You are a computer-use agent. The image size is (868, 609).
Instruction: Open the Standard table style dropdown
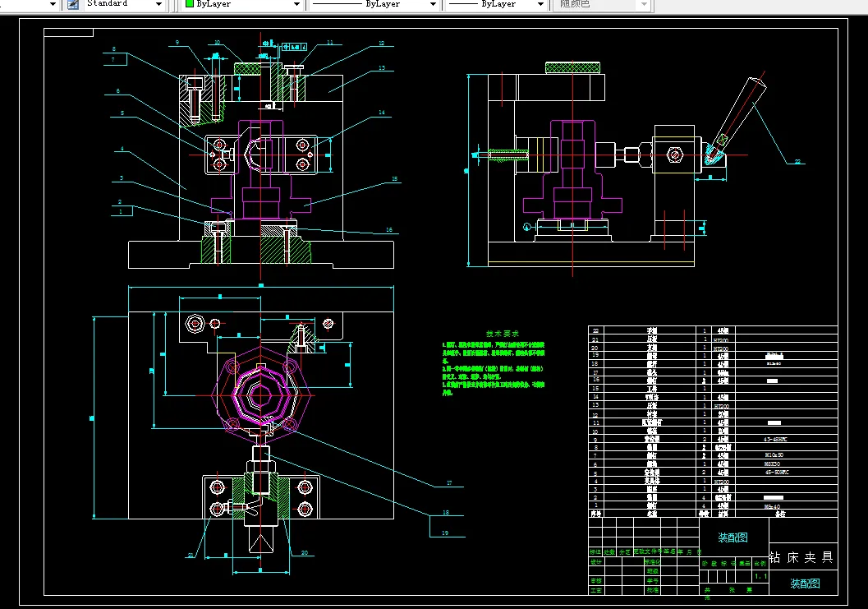coord(158,4)
